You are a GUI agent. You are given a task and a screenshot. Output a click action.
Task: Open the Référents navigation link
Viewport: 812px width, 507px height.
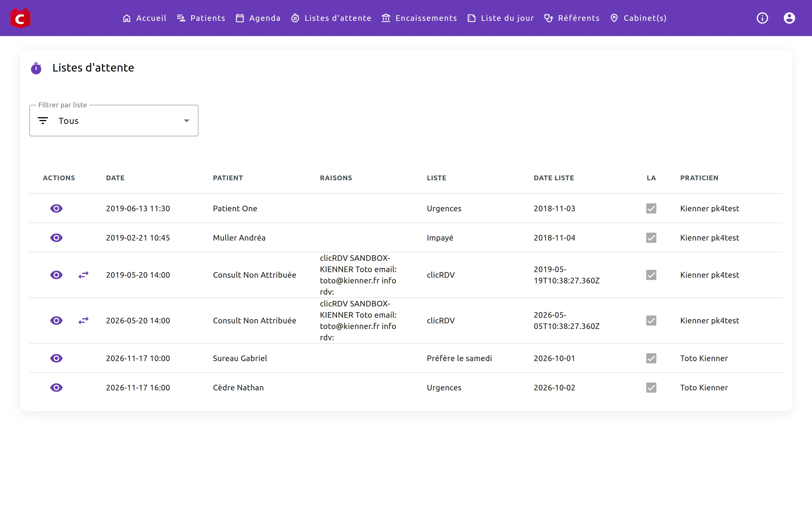tap(572, 18)
